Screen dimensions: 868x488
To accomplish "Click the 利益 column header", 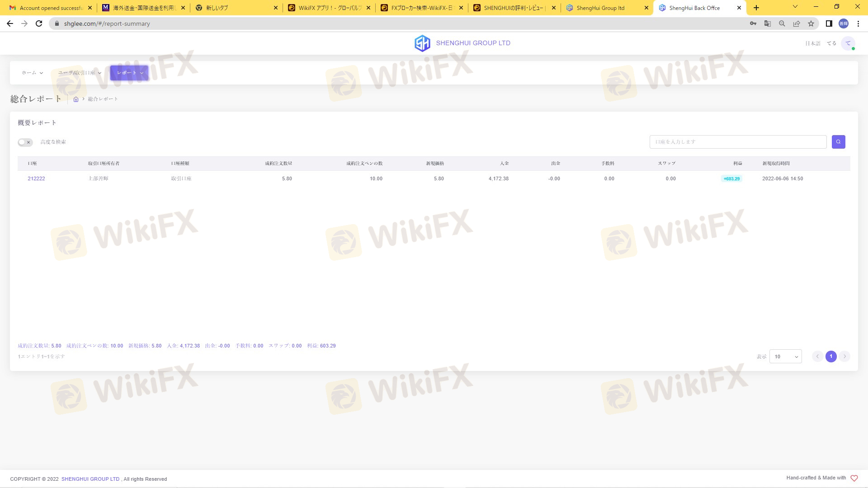I will 737,164.
